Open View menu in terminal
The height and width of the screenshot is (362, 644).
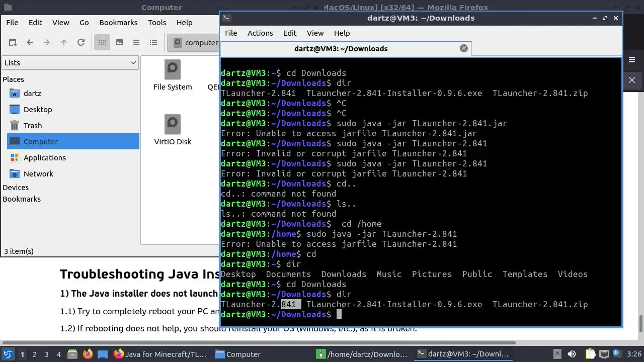pyautogui.click(x=315, y=33)
